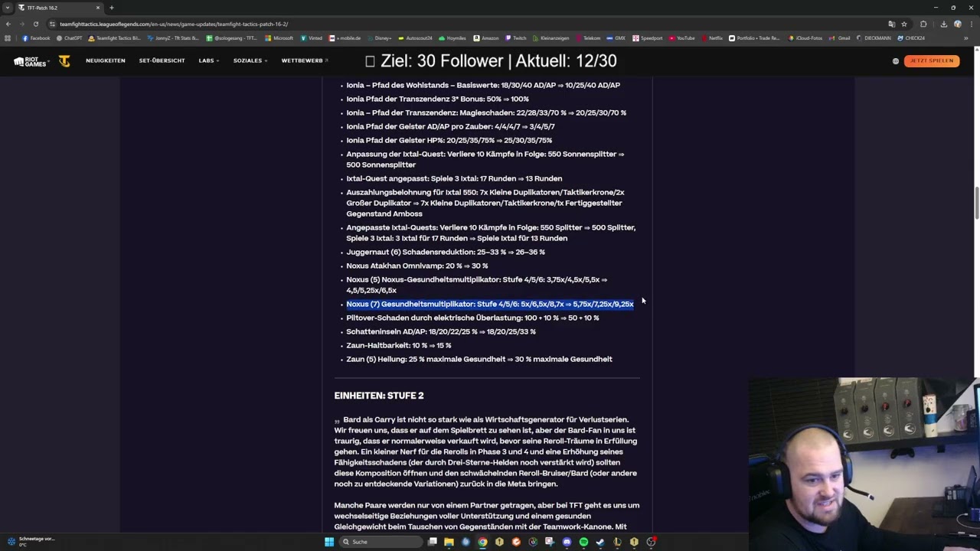Open the Amazon bookmark
The width and height of the screenshot is (980, 551).
coord(486,38)
